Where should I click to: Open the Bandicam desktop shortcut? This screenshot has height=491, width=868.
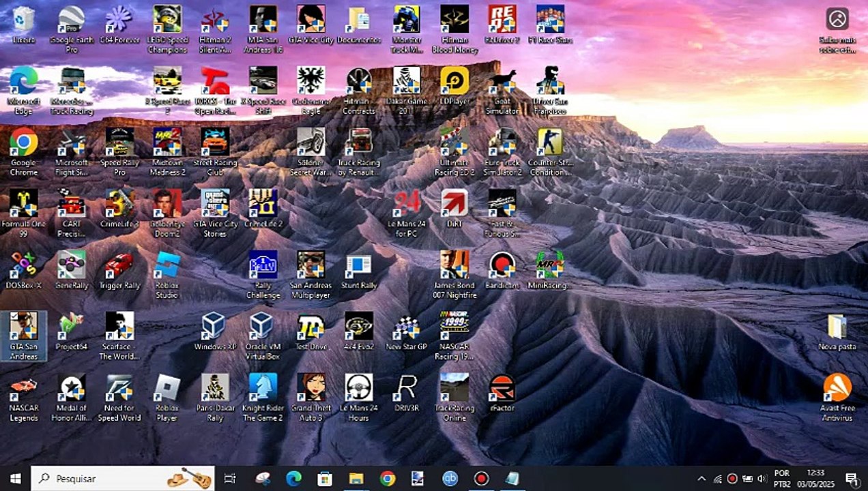502,271
